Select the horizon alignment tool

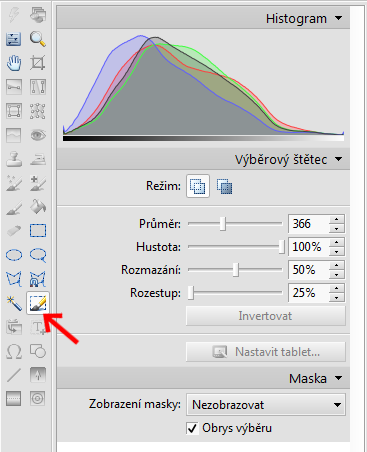(x=14, y=87)
